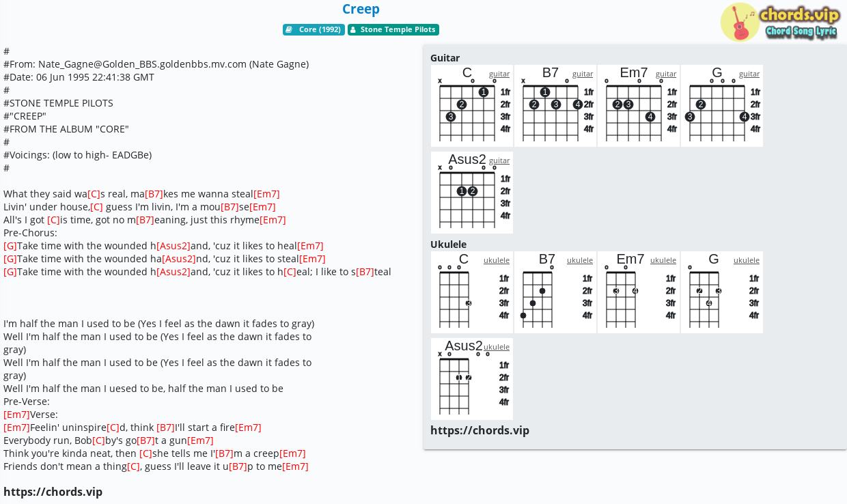Image resolution: width=847 pixels, height=504 pixels.
Task: Click https://chords.vip text below the lyrics
Action: 53,492
